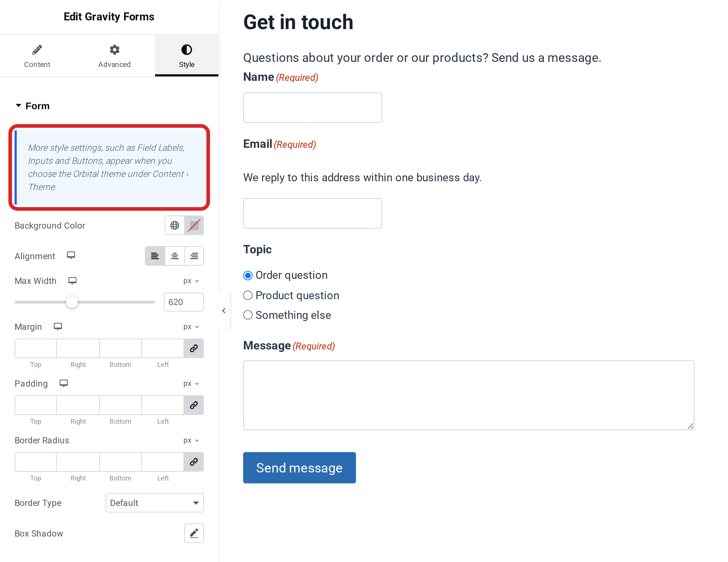Screen dimensions: 728x562
Task: Click the Get in touch heading
Action: [x=298, y=22]
